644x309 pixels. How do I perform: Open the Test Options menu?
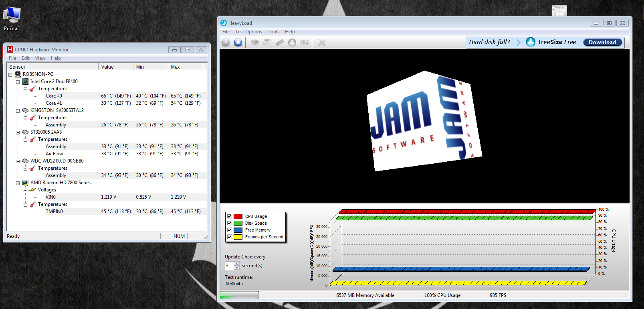click(x=248, y=32)
